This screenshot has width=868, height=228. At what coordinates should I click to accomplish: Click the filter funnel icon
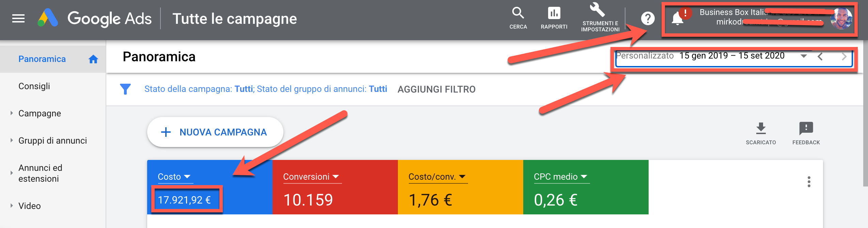tap(125, 89)
